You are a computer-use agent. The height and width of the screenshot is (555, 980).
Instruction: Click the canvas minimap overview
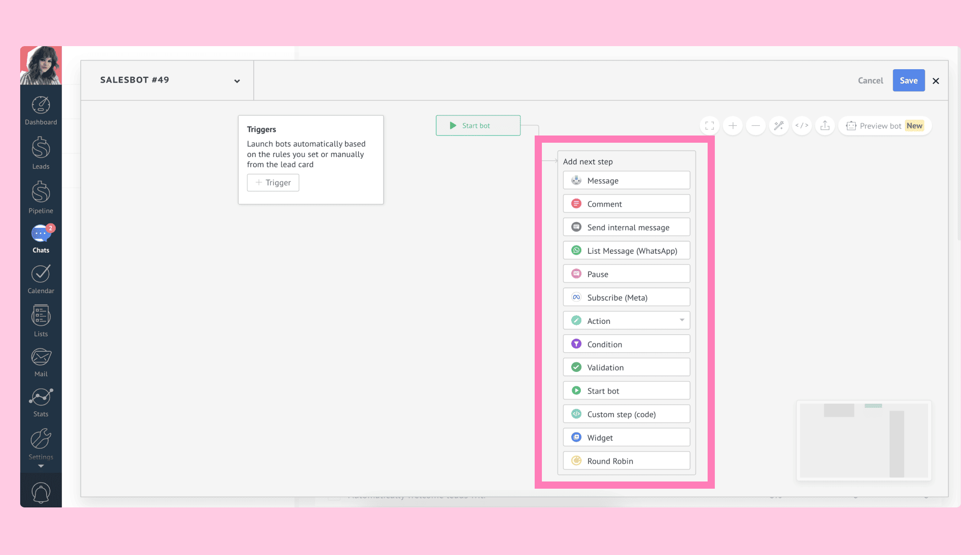click(x=864, y=440)
